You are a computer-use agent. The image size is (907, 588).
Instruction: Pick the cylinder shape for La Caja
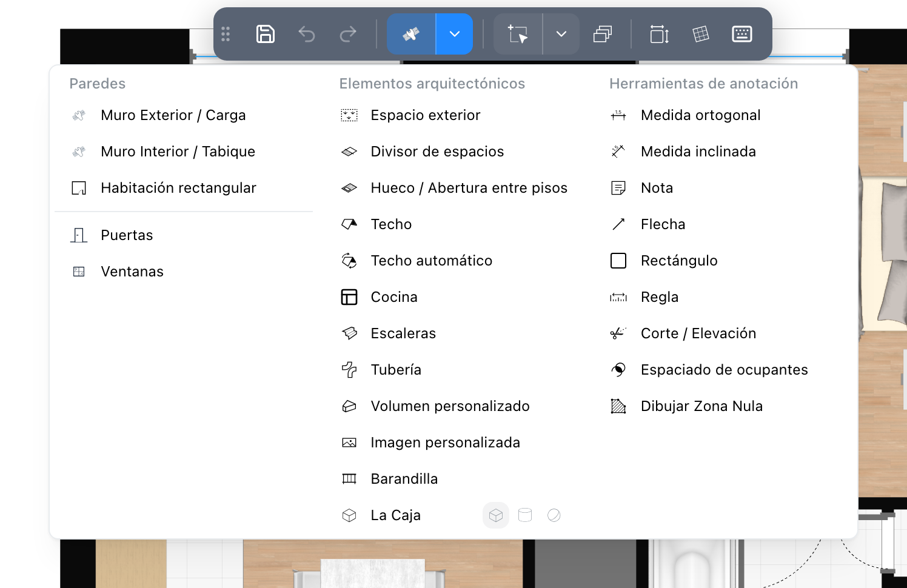click(x=525, y=515)
